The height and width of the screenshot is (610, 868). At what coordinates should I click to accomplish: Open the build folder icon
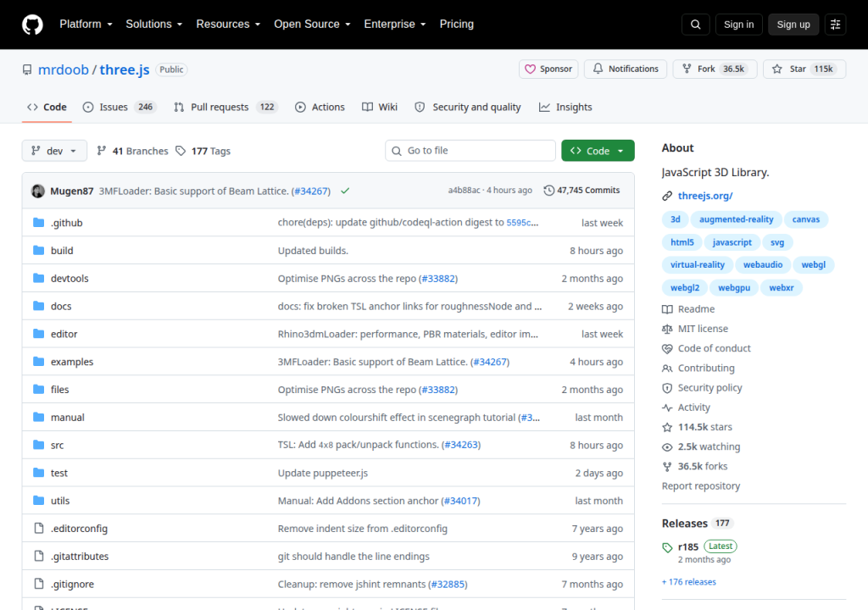click(x=39, y=250)
